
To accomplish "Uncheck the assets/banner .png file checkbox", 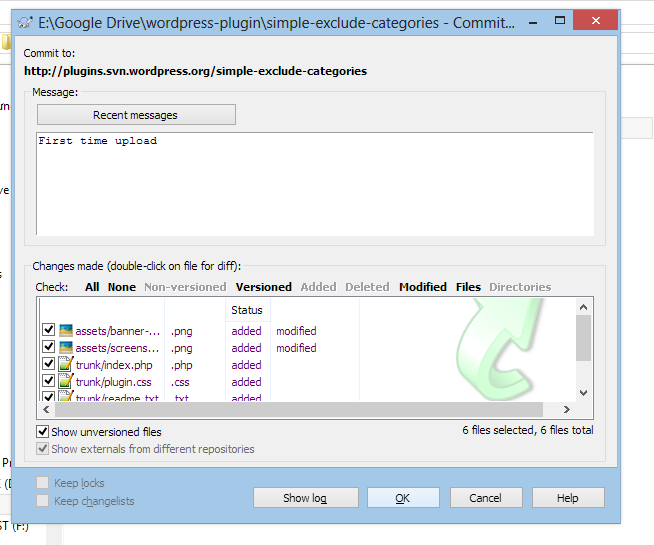I will pos(48,330).
